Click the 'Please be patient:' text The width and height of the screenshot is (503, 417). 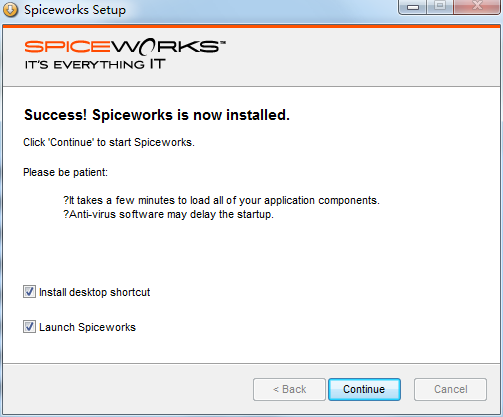click(65, 172)
